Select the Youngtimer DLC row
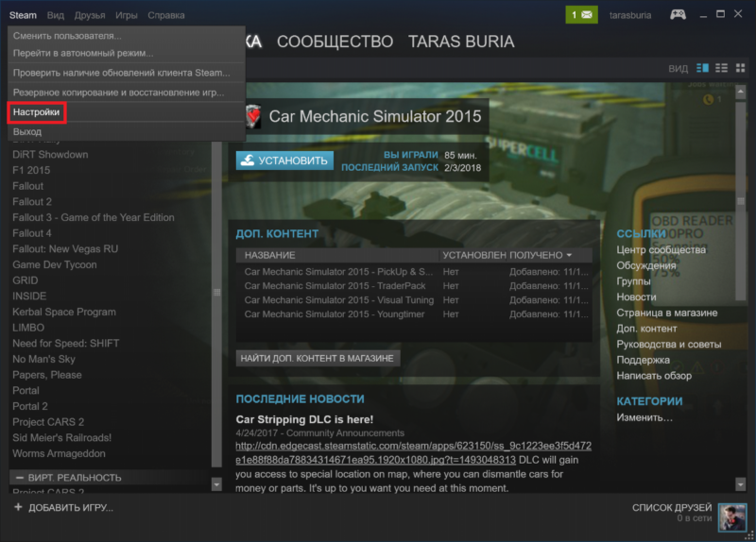This screenshot has height=542, width=756. (414, 314)
